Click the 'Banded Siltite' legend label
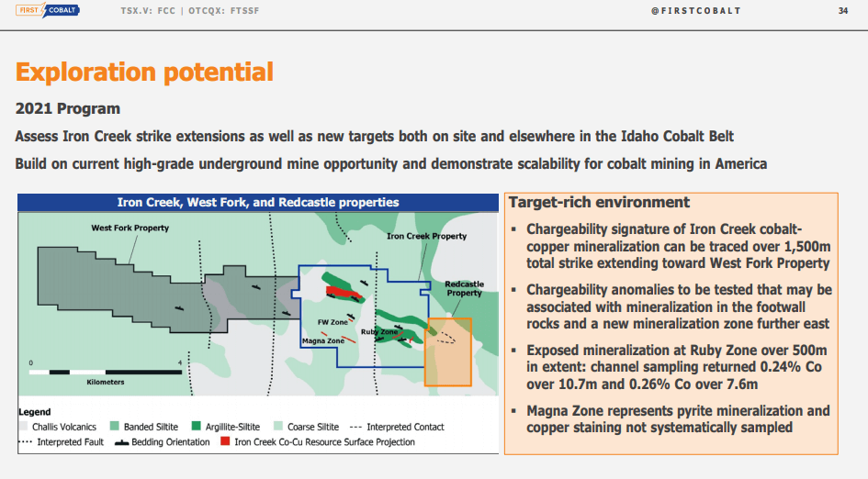The image size is (868, 479). click(x=152, y=427)
